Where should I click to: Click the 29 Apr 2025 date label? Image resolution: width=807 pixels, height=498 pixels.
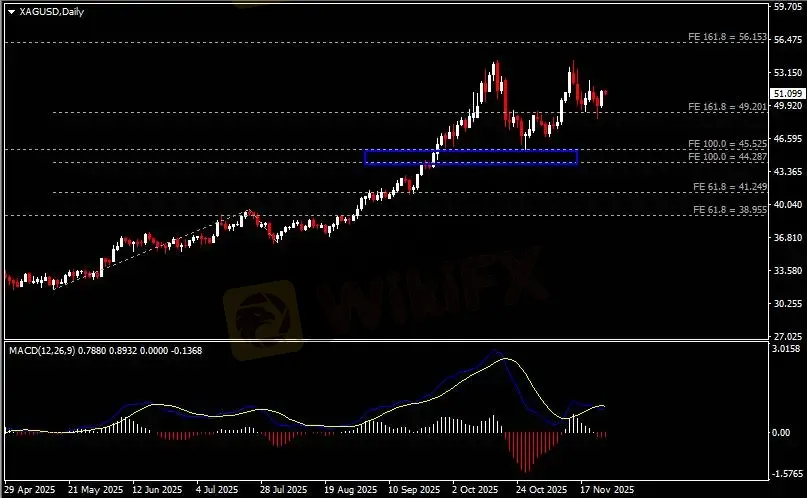(28, 491)
